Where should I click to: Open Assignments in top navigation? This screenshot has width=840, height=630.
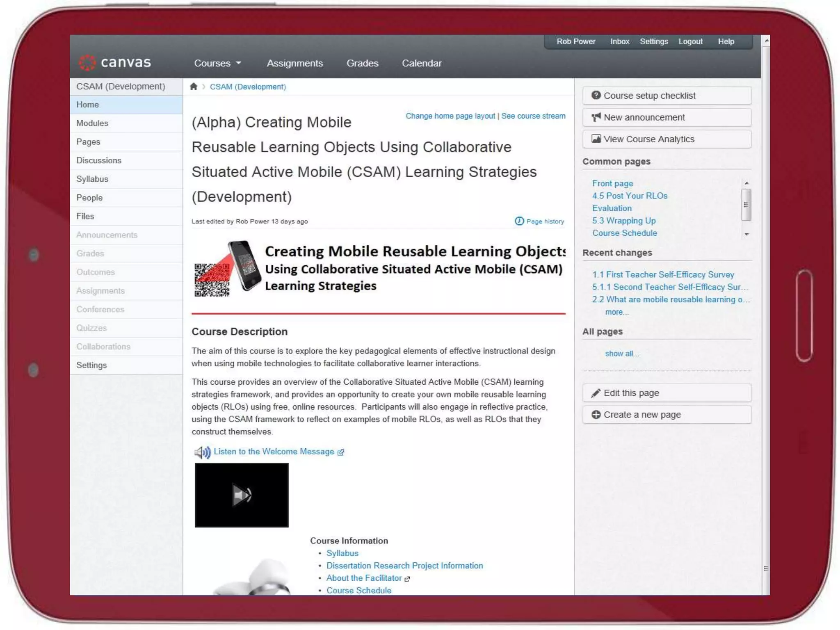(294, 63)
